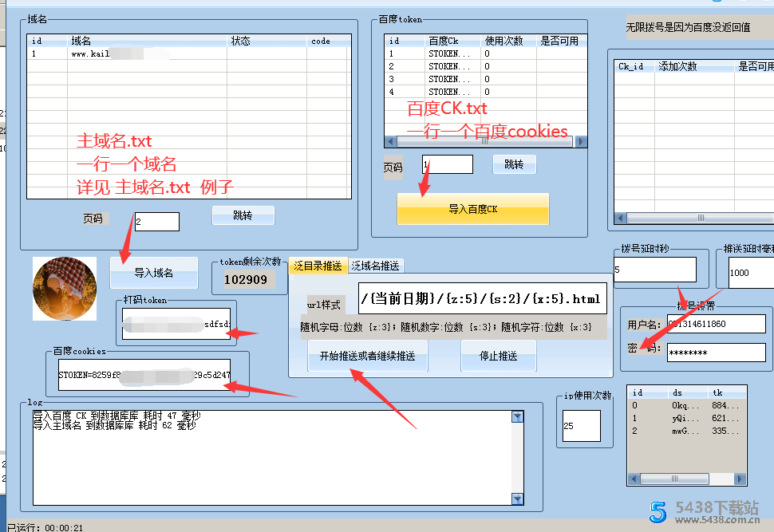This screenshot has width=774, height=532.
Task: Switch to the 泛目录推送 tab
Action: (318, 266)
